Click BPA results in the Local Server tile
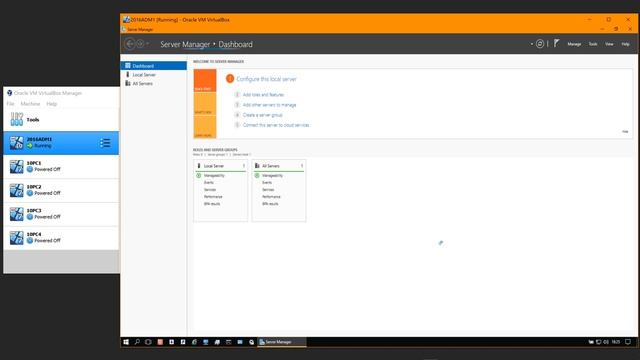This screenshot has width=640, height=360. [x=212, y=204]
